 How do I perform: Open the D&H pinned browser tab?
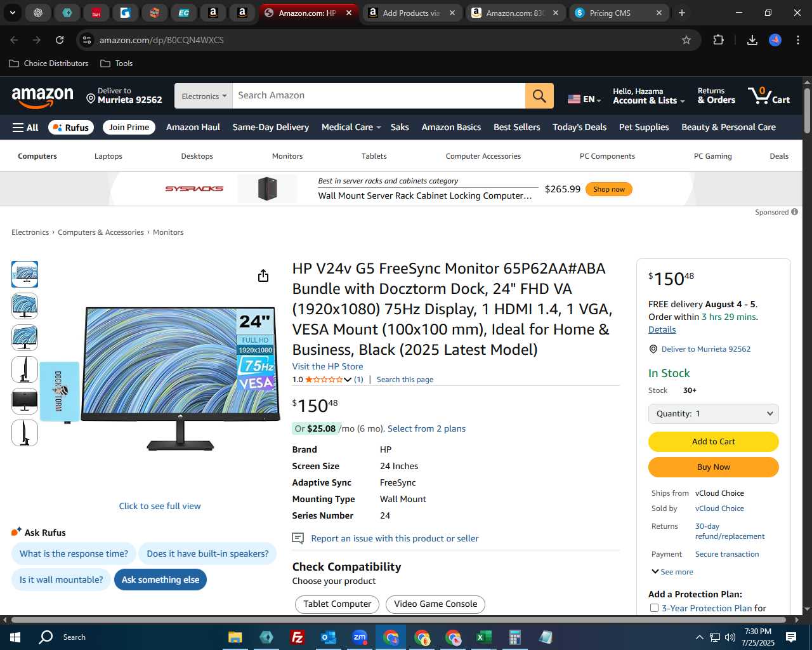(x=96, y=13)
